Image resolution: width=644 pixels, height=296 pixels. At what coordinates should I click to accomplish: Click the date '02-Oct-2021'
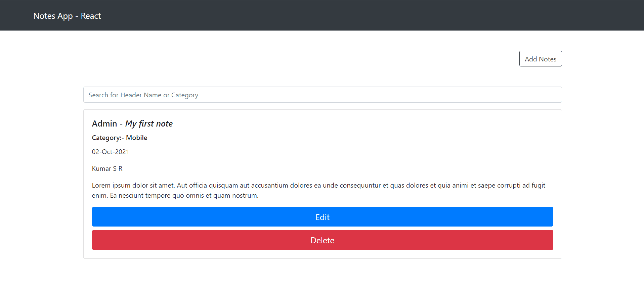[111, 152]
